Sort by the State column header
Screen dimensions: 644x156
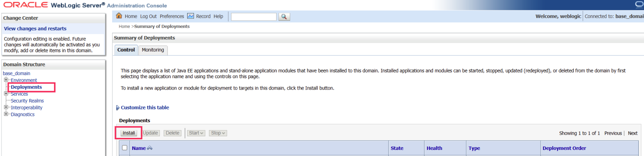point(397,148)
